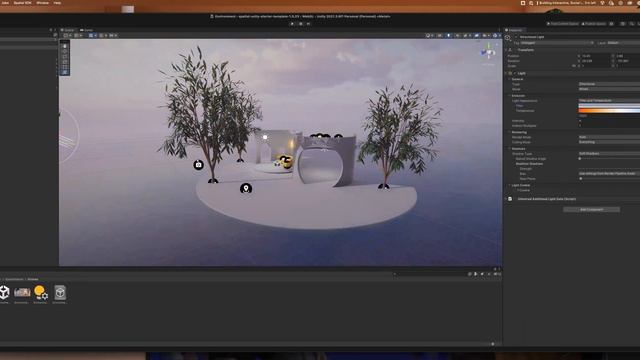Collapse the Transform component
The width and height of the screenshot is (640, 360).
506,50
